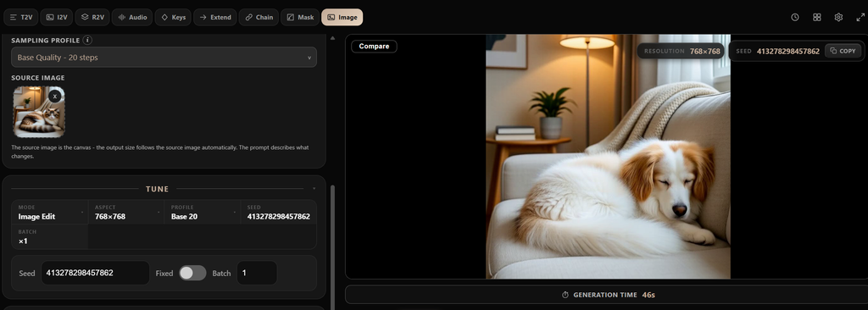Switch to the I2V mode tab

tap(57, 17)
